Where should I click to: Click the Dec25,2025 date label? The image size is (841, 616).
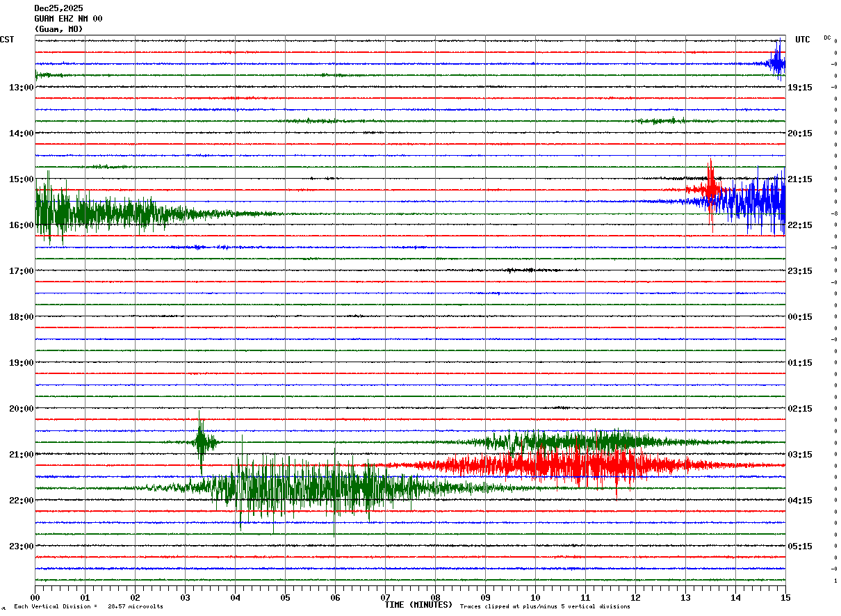tap(58, 8)
